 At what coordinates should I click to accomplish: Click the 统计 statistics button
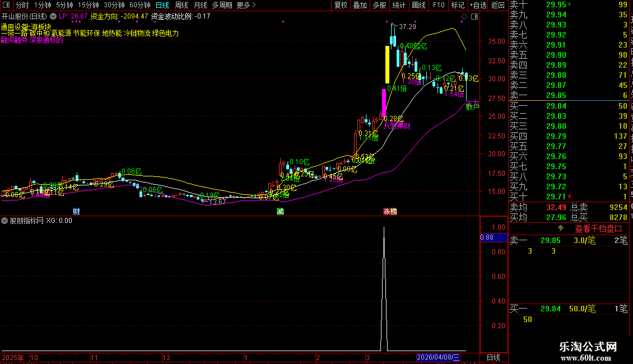tap(399, 5)
